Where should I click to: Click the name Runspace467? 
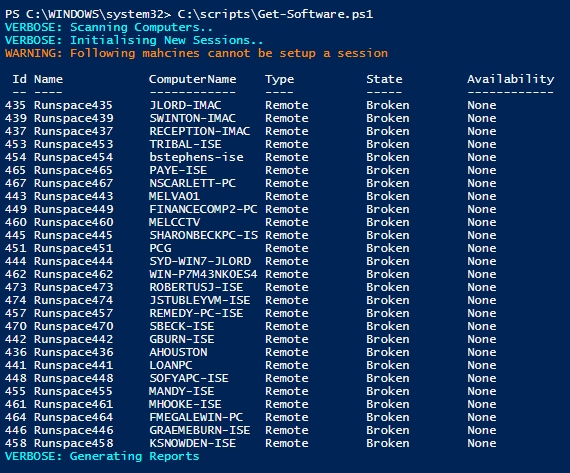coord(73,183)
